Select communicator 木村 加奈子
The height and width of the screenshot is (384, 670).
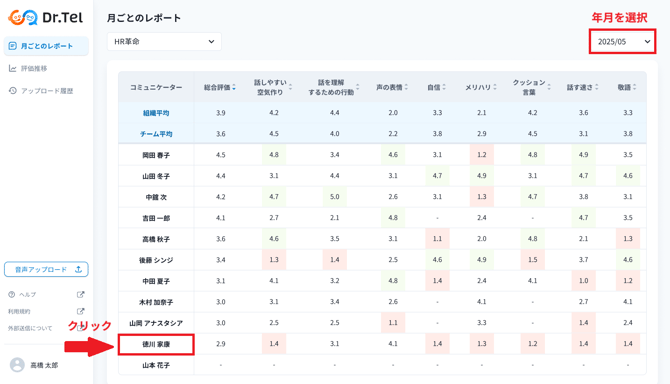coord(156,302)
